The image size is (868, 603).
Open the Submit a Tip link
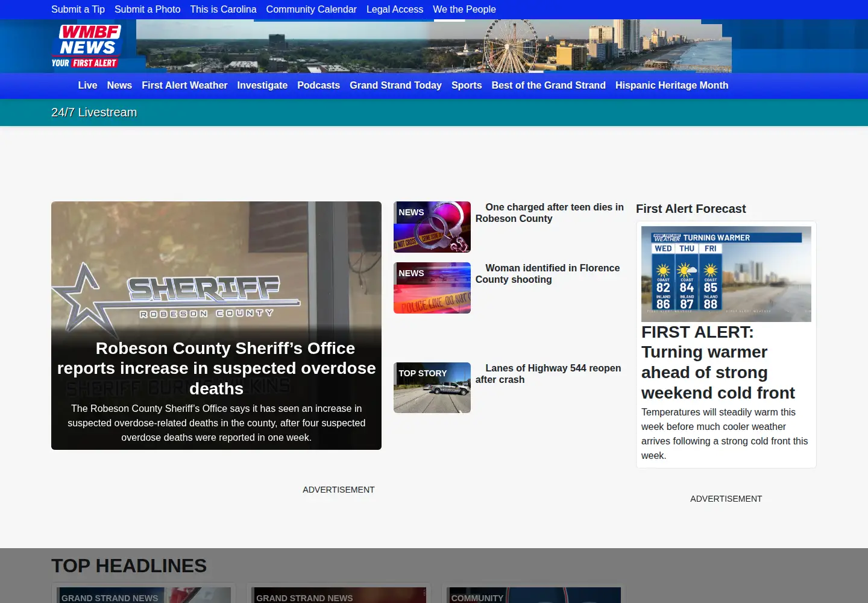pyautogui.click(x=78, y=10)
